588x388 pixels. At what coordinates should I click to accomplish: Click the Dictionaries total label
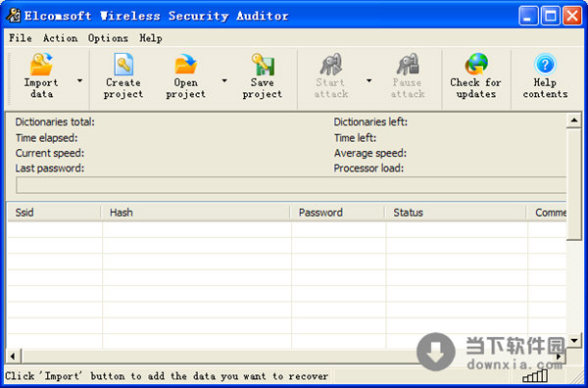55,121
